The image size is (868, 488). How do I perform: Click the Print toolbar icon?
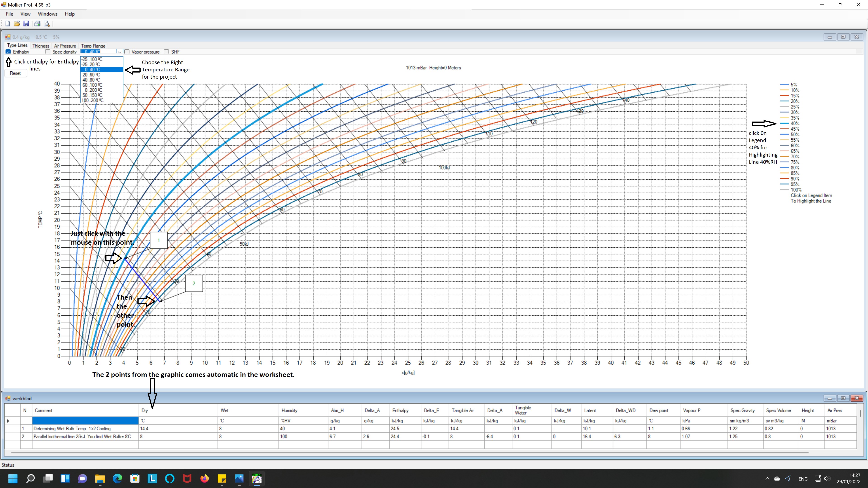(37, 23)
